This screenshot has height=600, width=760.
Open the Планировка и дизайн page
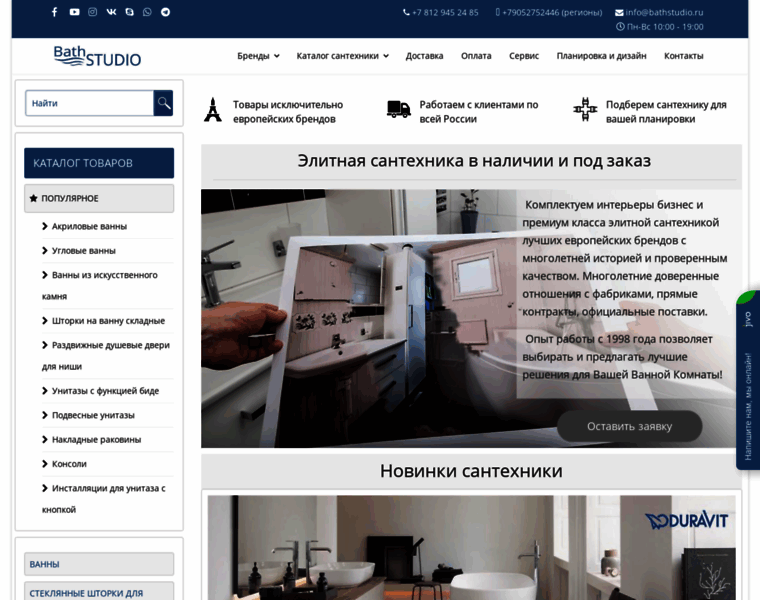(602, 56)
